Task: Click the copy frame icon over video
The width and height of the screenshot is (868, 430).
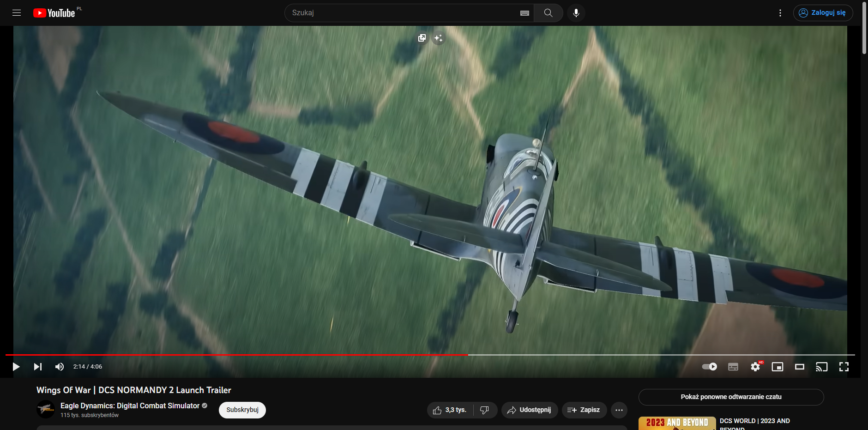Action: pyautogui.click(x=422, y=38)
